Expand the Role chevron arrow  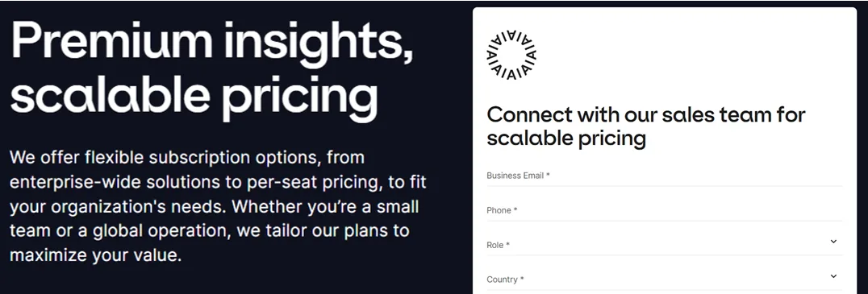pos(833,242)
